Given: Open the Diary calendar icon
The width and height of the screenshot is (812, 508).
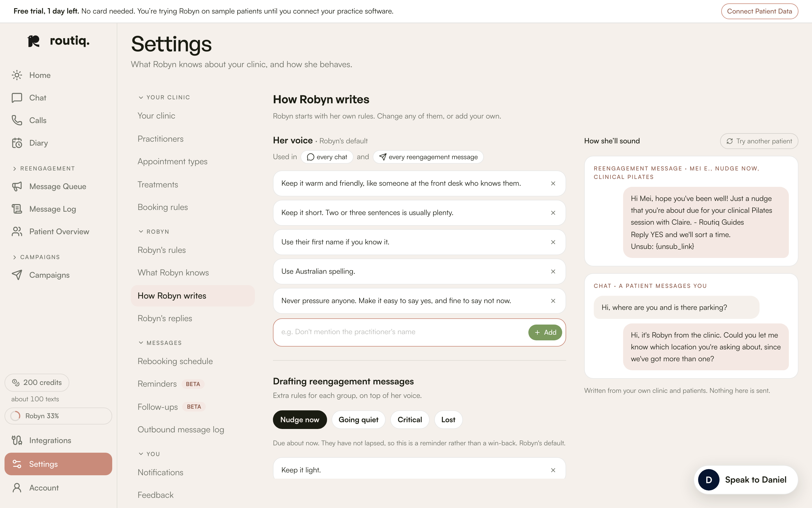Looking at the screenshot, I should (17, 143).
